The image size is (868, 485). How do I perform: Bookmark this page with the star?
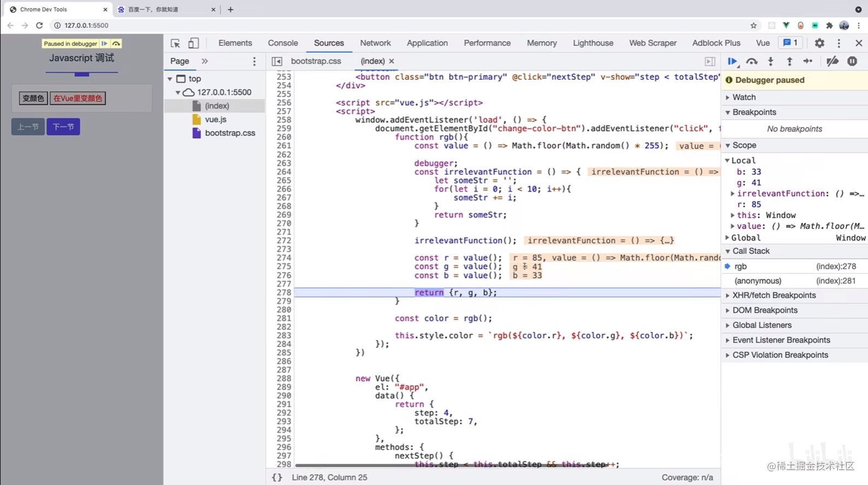[x=754, y=25]
